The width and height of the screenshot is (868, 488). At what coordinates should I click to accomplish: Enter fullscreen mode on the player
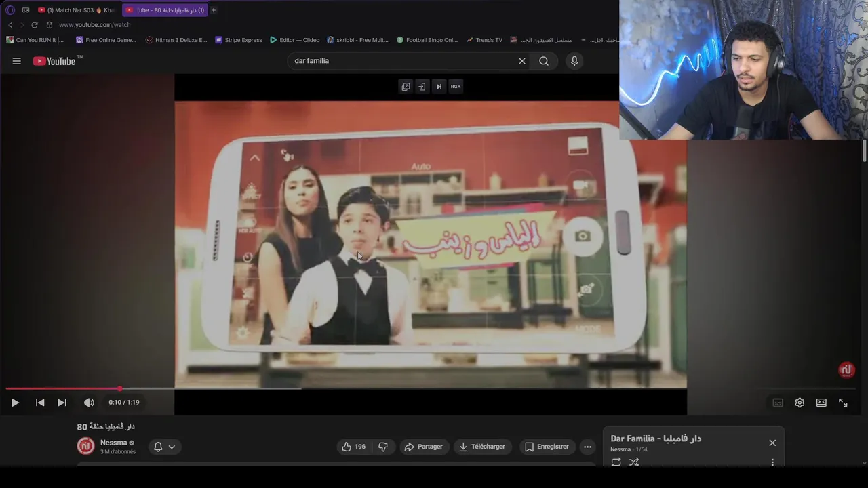pos(843,403)
